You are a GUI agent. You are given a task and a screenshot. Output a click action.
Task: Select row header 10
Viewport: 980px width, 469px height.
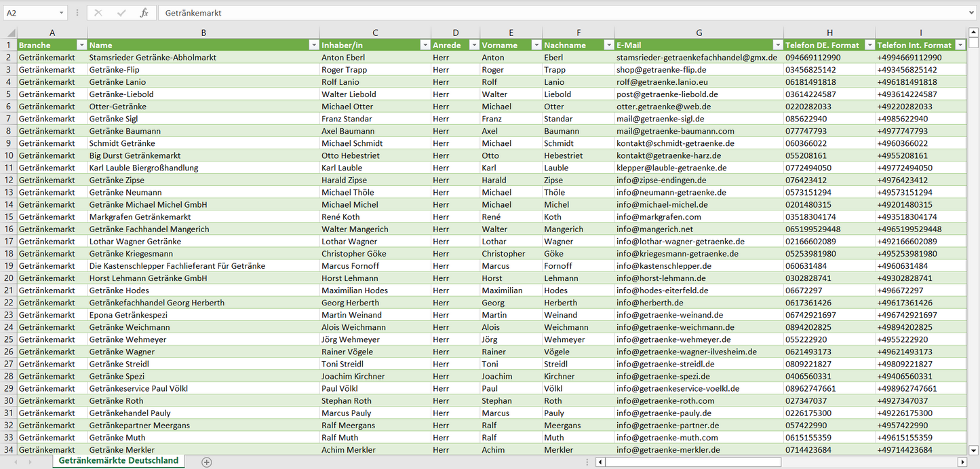click(x=9, y=155)
